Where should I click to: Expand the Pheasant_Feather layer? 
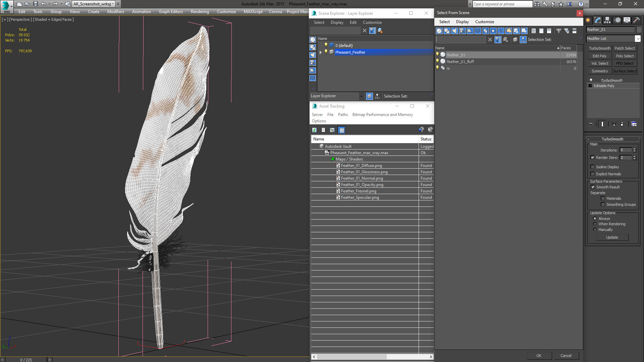[321, 52]
